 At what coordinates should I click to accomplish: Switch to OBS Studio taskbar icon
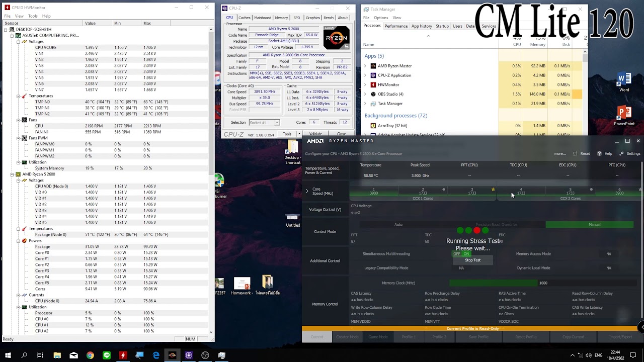tap(205, 355)
